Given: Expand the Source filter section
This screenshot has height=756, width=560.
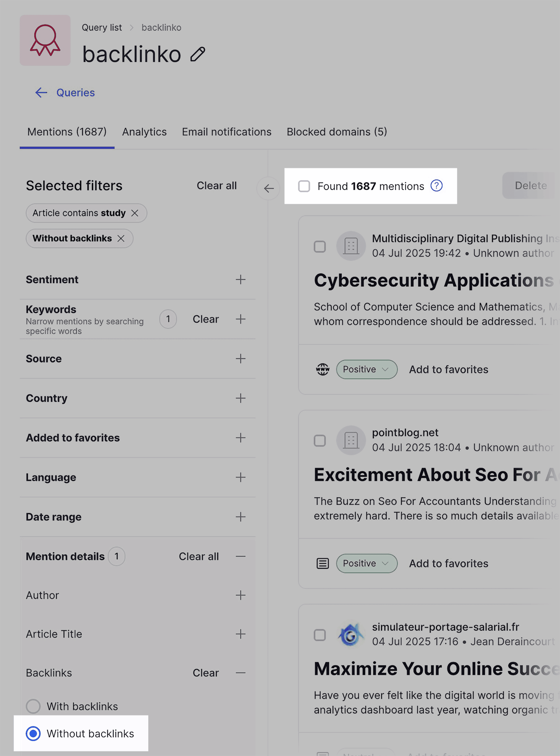Looking at the screenshot, I should pos(241,359).
